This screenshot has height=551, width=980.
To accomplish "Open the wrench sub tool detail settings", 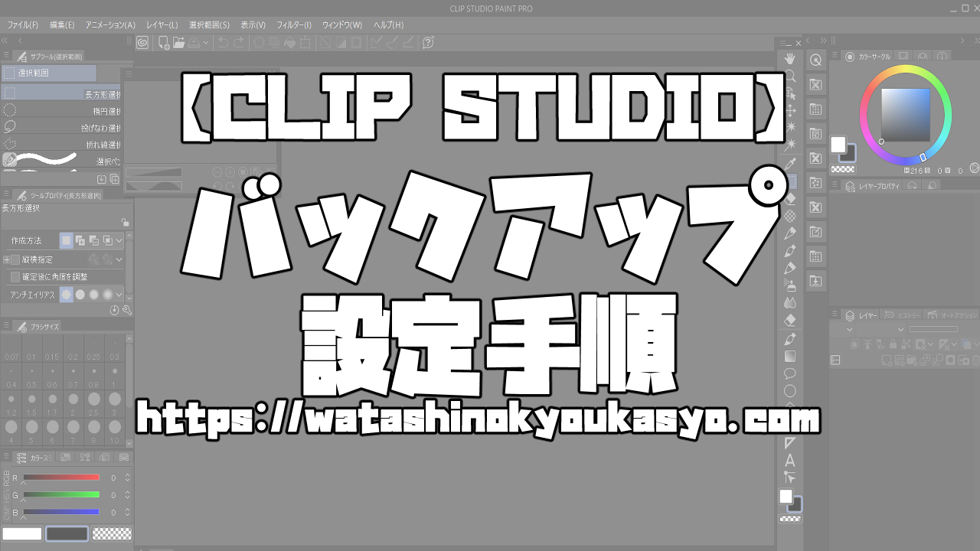I will 127,310.
